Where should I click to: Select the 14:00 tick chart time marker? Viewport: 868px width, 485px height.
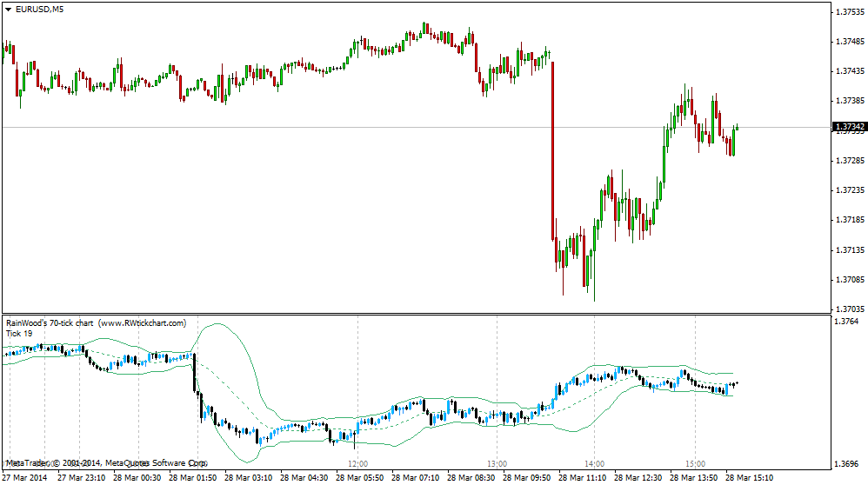594,463
